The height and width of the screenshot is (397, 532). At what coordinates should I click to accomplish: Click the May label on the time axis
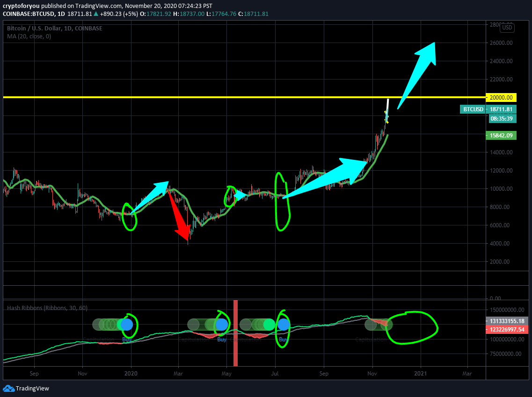pos(226,373)
